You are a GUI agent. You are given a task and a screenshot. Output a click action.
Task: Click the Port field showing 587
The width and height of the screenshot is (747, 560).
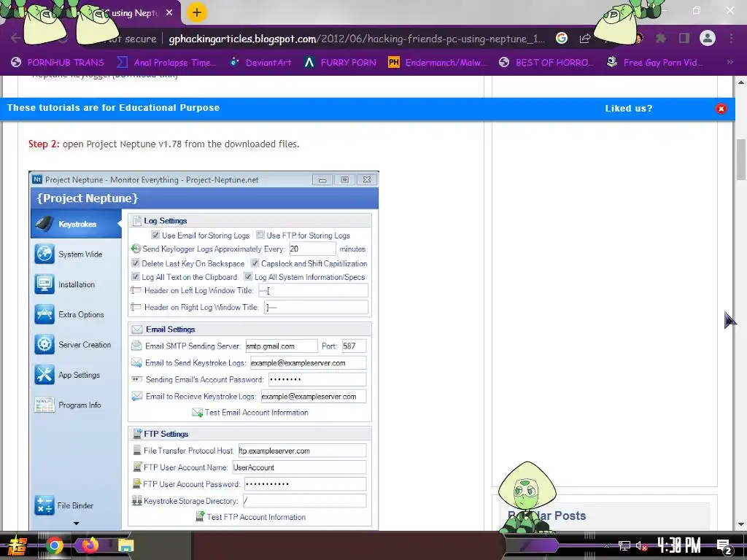point(354,346)
